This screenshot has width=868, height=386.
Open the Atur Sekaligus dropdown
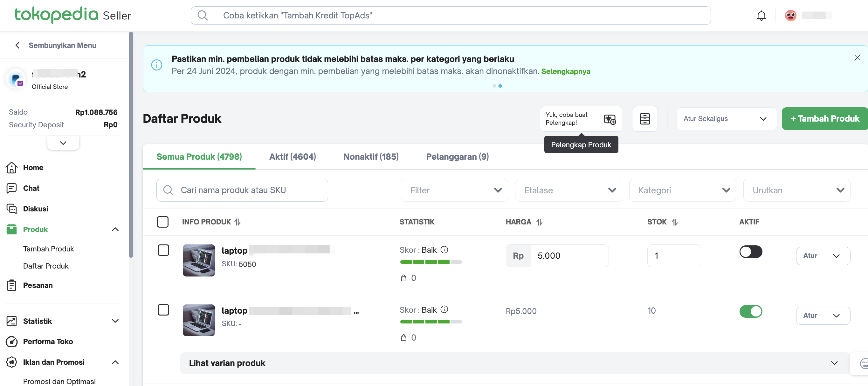click(x=726, y=119)
